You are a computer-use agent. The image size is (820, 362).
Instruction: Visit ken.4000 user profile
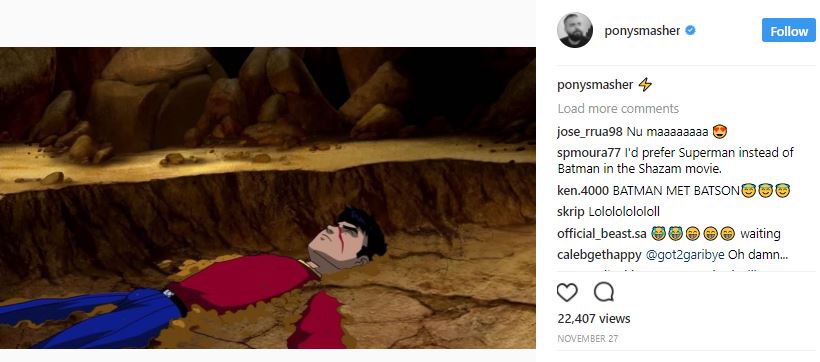pos(583,191)
